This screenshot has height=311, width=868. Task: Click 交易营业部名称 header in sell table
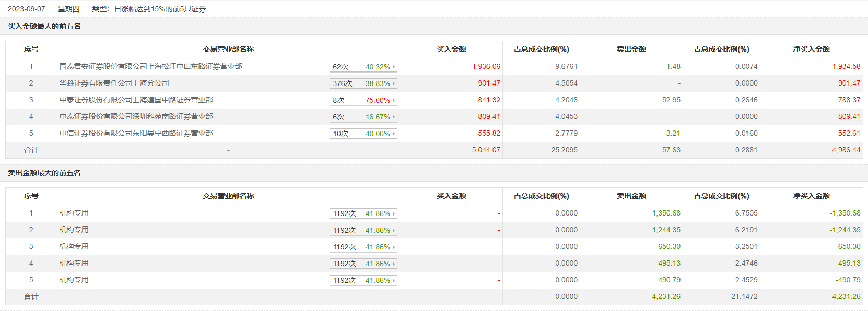(x=228, y=196)
